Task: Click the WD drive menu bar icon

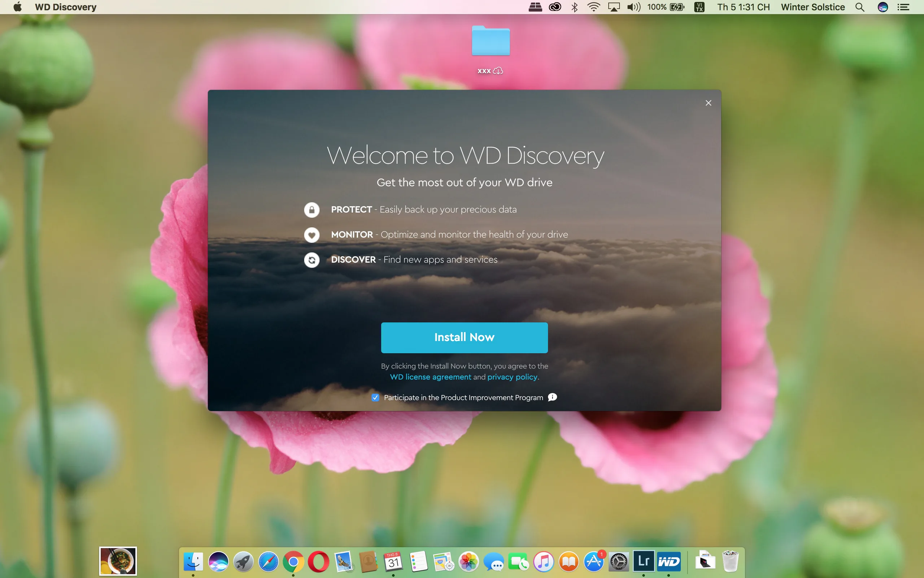Action: click(x=535, y=7)
